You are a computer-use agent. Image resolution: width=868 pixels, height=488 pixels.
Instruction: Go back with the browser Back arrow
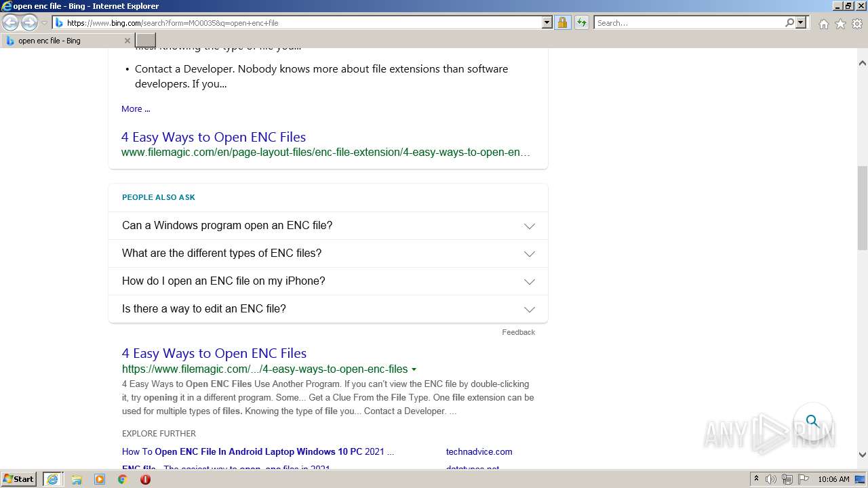(x=10, y=23)
